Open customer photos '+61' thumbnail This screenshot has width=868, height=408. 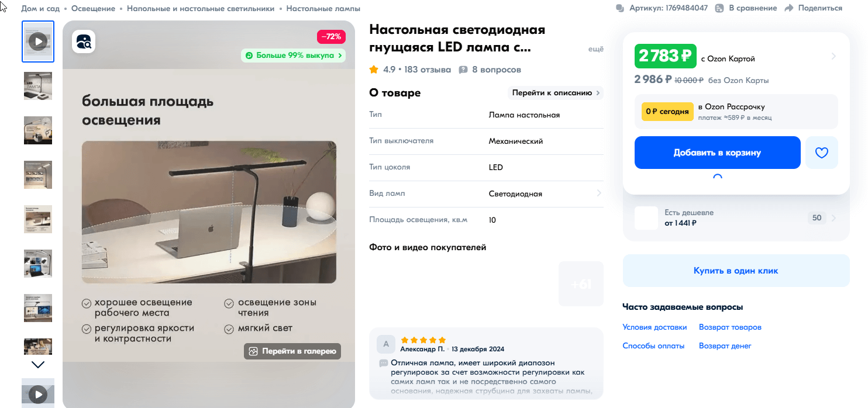coord(581,284)
